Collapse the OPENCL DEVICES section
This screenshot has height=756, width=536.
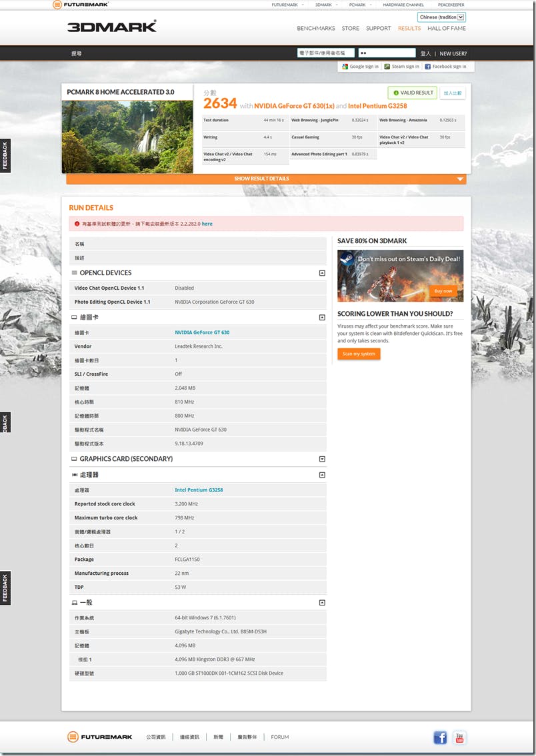pyautogui.click(x=322, y=273)
